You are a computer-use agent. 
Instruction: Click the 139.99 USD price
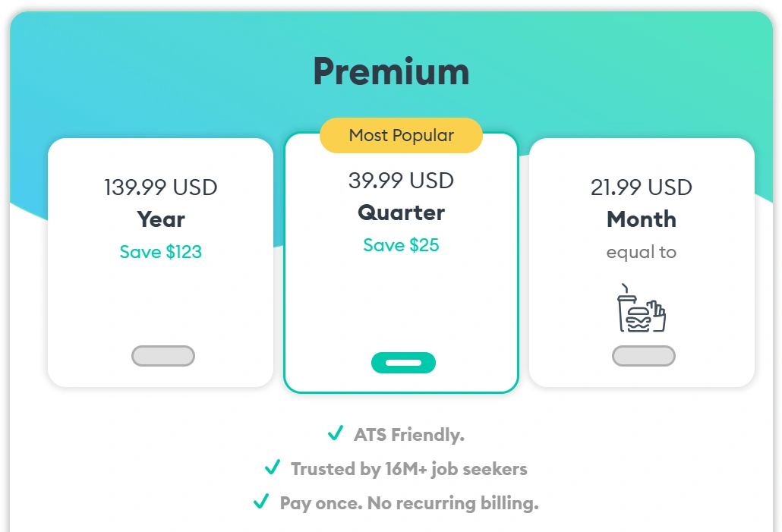coord(161,187)
